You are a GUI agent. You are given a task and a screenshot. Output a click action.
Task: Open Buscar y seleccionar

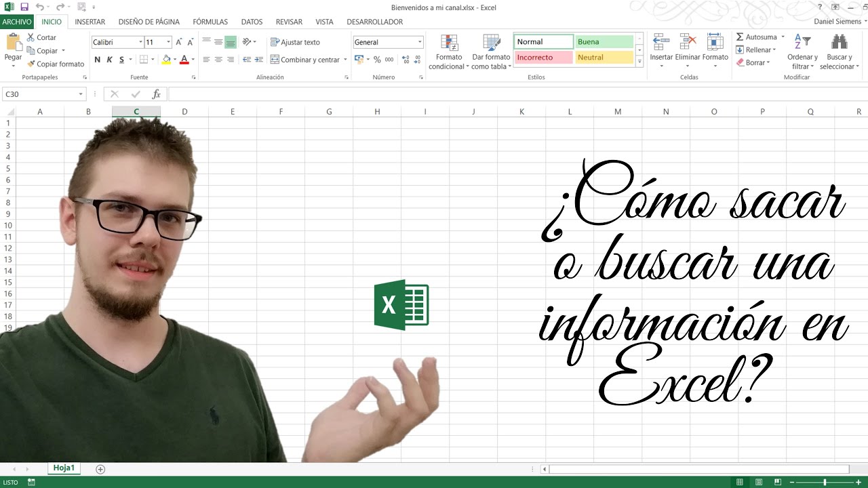coord(839,52)
